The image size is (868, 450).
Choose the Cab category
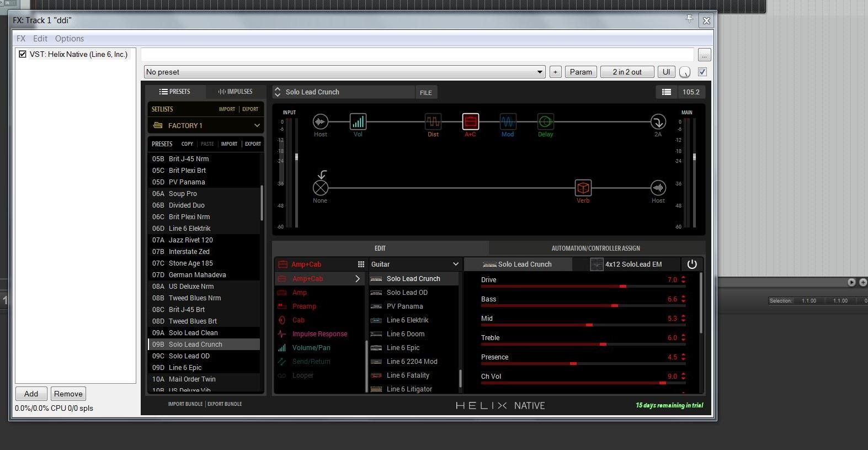[x=299, y=320]
